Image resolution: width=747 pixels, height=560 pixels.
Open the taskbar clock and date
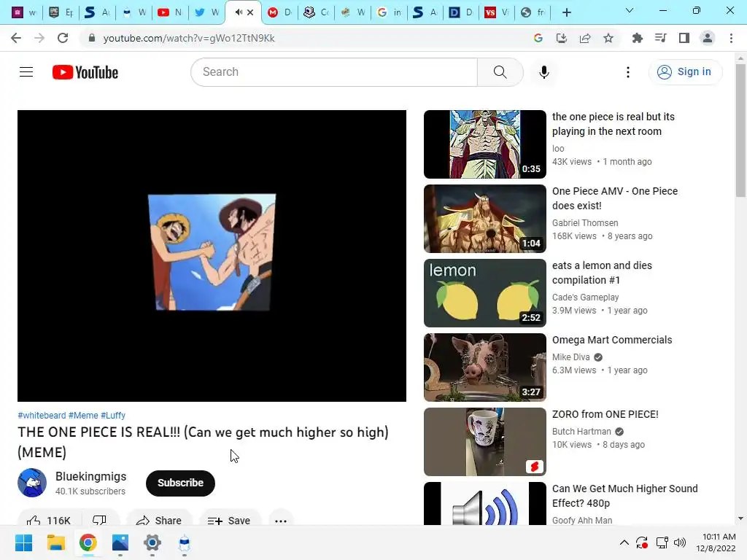pyautogui.click(x=716, y=542)
